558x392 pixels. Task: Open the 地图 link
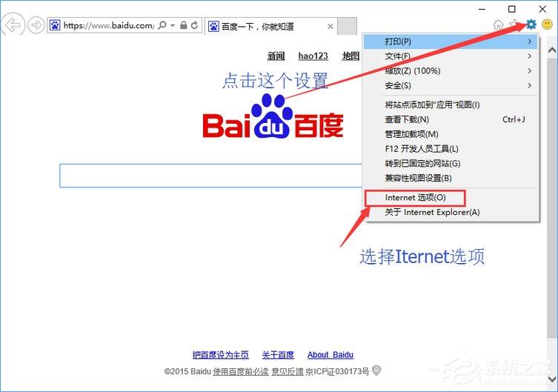(x=351, y=56)
